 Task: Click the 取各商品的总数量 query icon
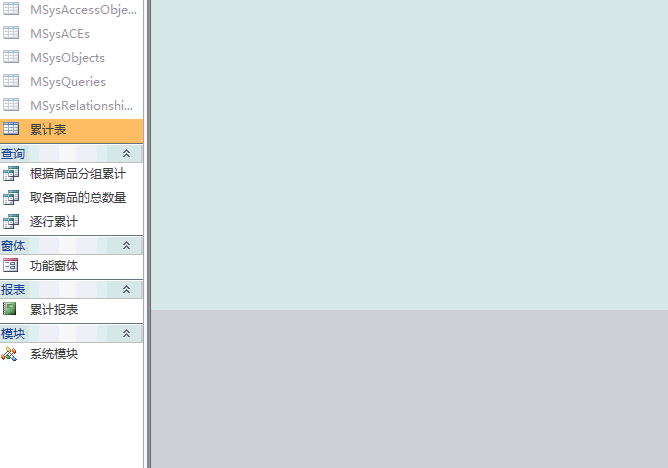[11, 197]
